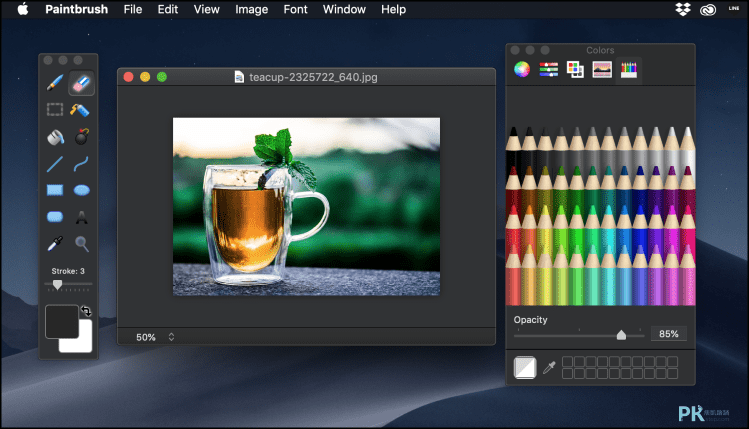Click first empty saved color slot
The height and width of the screenshot is (429, 749).
(567, 362)
